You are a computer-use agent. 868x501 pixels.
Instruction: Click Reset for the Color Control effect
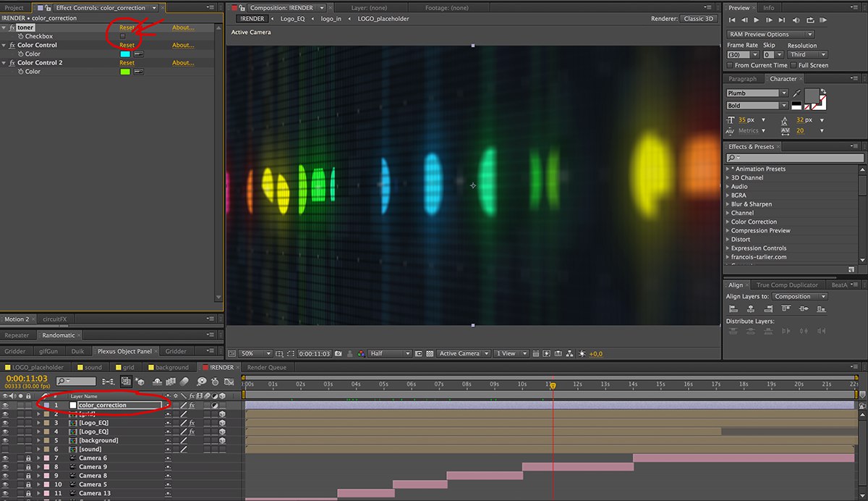point(127,45)
